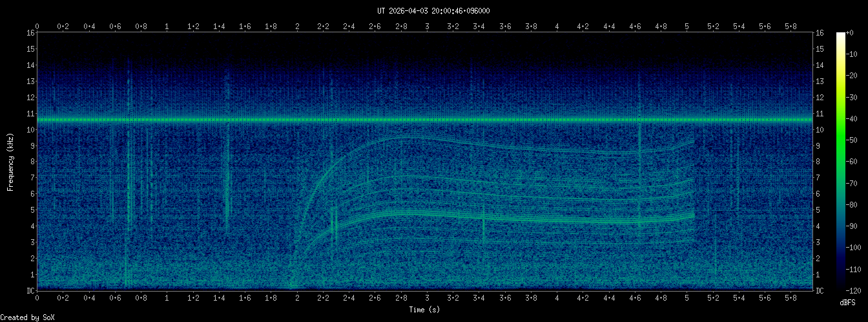Click the white top end of color scale

840,36
